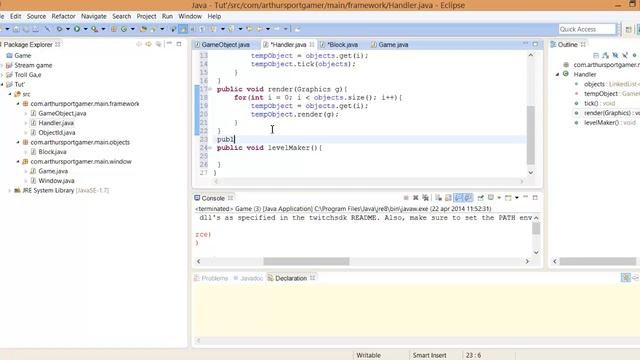Click Pin Console icon
This screenshot has height=360, width=640.
point(480,198)
